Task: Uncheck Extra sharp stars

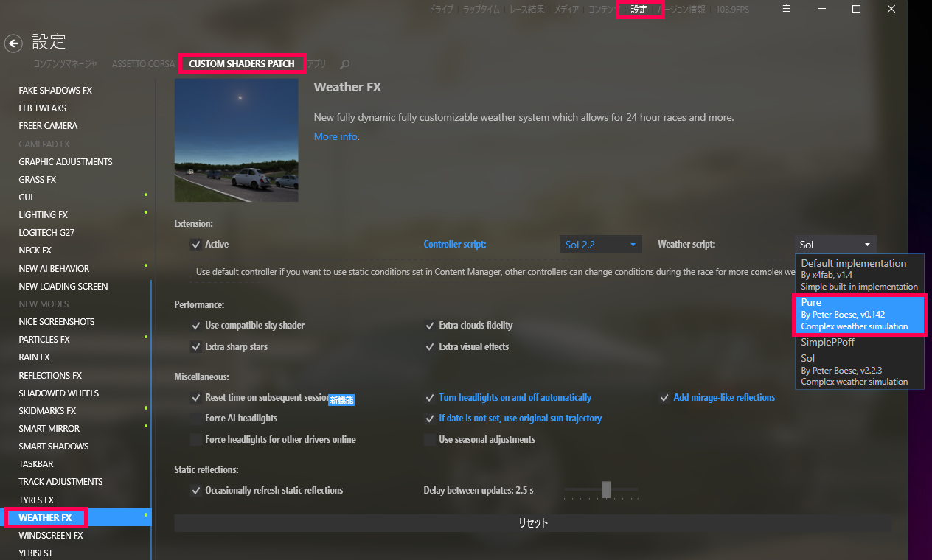Action: 196,346
